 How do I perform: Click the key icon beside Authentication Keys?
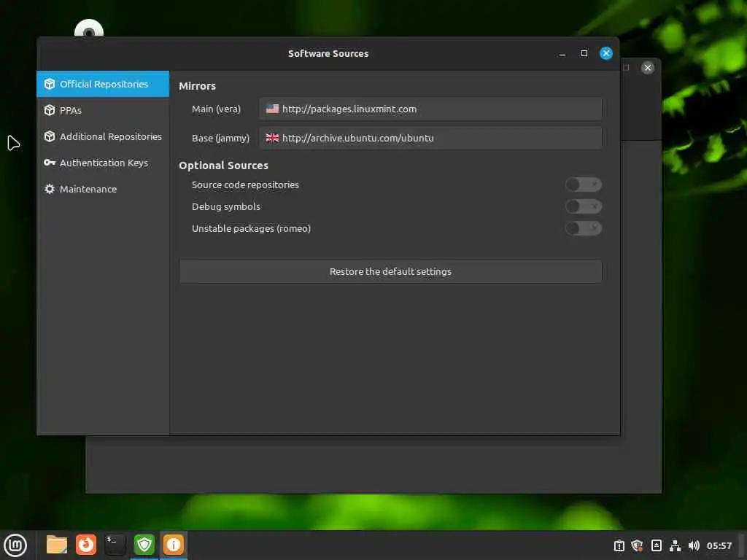point(50,163)
